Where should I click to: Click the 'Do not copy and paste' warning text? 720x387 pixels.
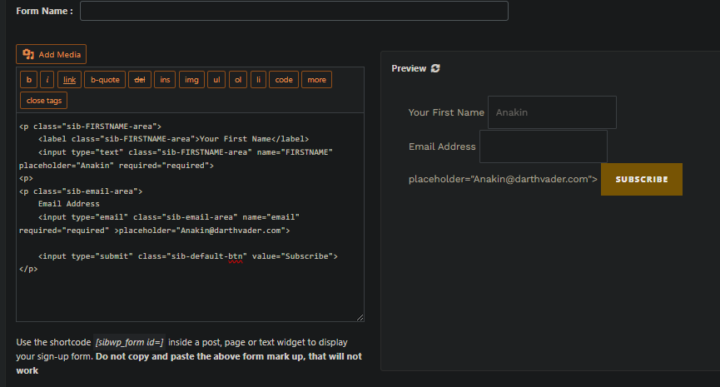click(189, 363)
